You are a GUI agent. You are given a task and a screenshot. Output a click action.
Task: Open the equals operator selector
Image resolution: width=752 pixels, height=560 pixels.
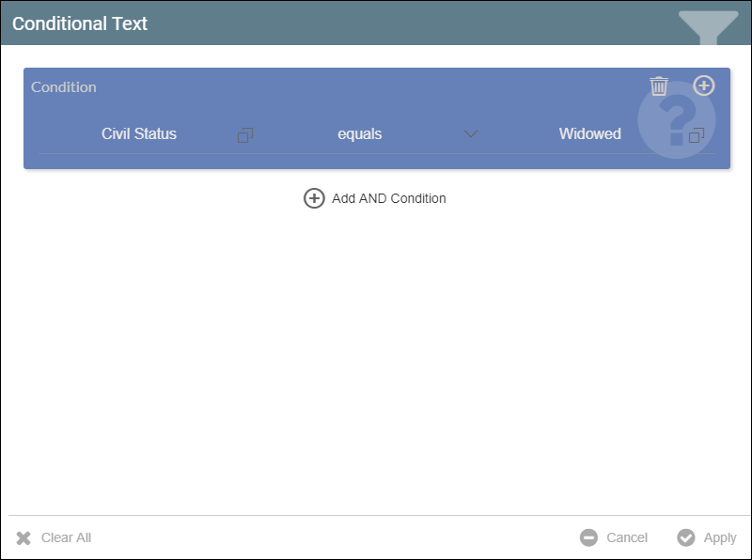pyautogui.click(x=360, y=134)
